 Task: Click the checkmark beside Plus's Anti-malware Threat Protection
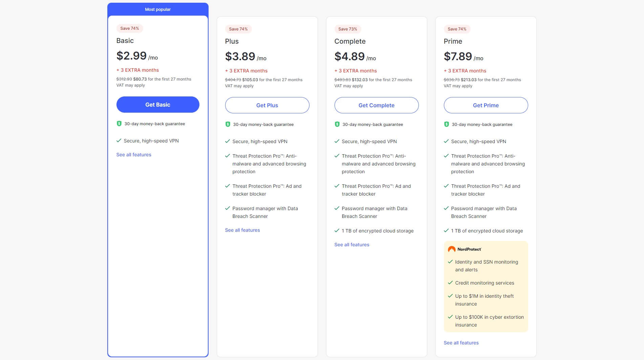tap(228, 156)
